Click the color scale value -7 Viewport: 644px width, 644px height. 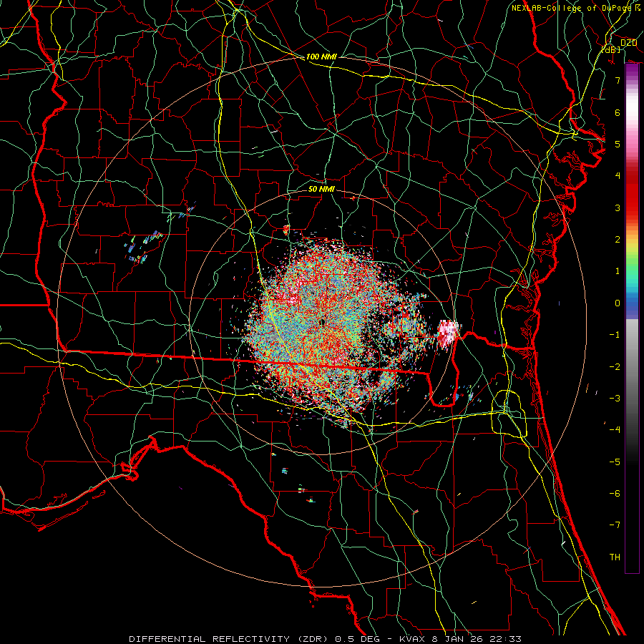point(615,525)
